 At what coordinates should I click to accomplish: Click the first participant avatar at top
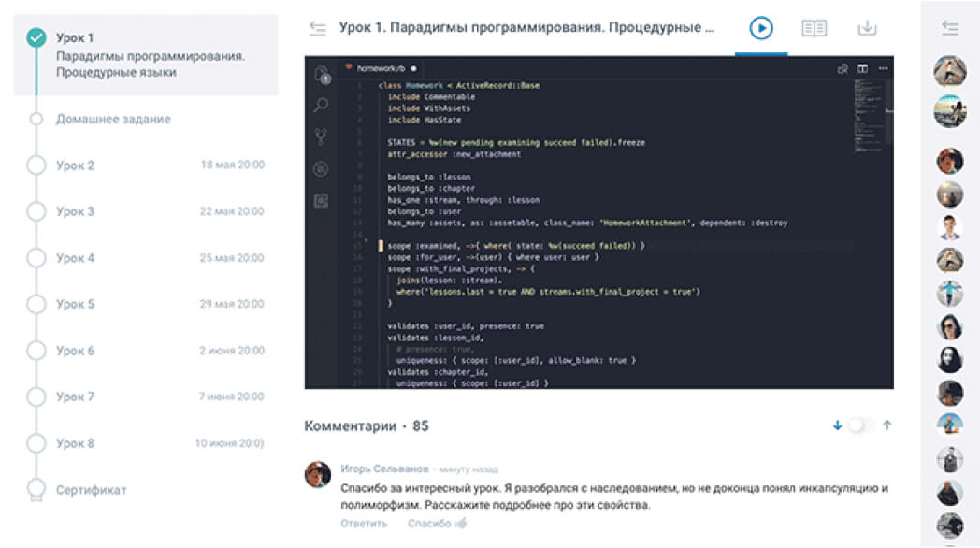click(x=950, y=71)
